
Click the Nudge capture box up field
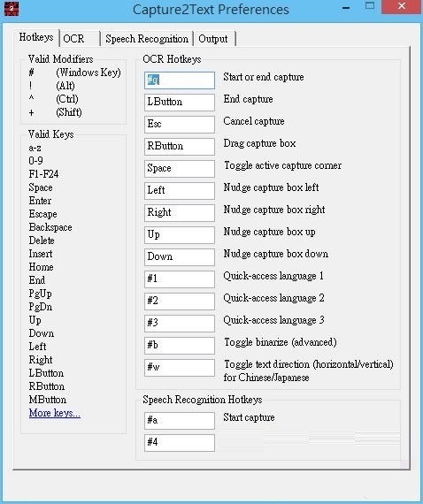(x=180, y=235)
